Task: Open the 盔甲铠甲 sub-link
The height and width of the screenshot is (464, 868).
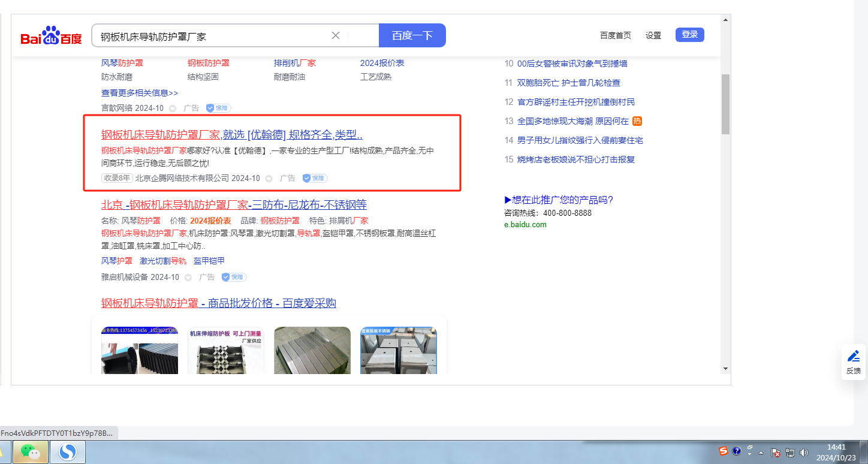Action: 209,261
